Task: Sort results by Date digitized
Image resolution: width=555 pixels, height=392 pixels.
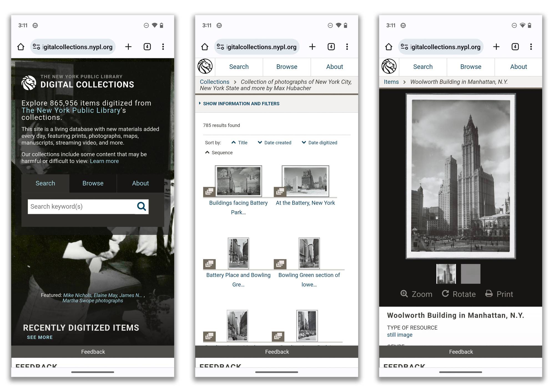Action: click(x=319, y=142)
